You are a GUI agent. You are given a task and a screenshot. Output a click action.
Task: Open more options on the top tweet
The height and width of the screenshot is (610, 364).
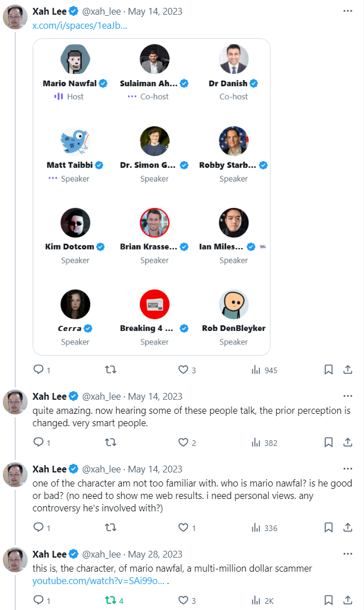tap(348, 11)
